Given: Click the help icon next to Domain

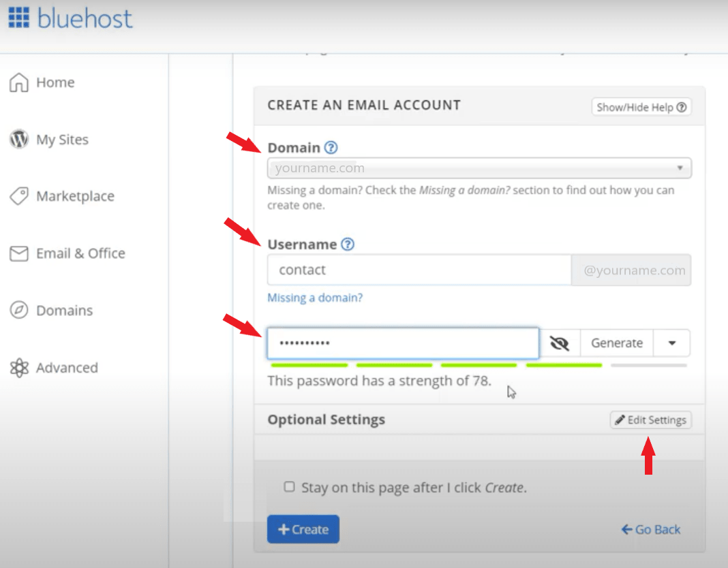Looking at the screenshot, I should click(331, 148).
